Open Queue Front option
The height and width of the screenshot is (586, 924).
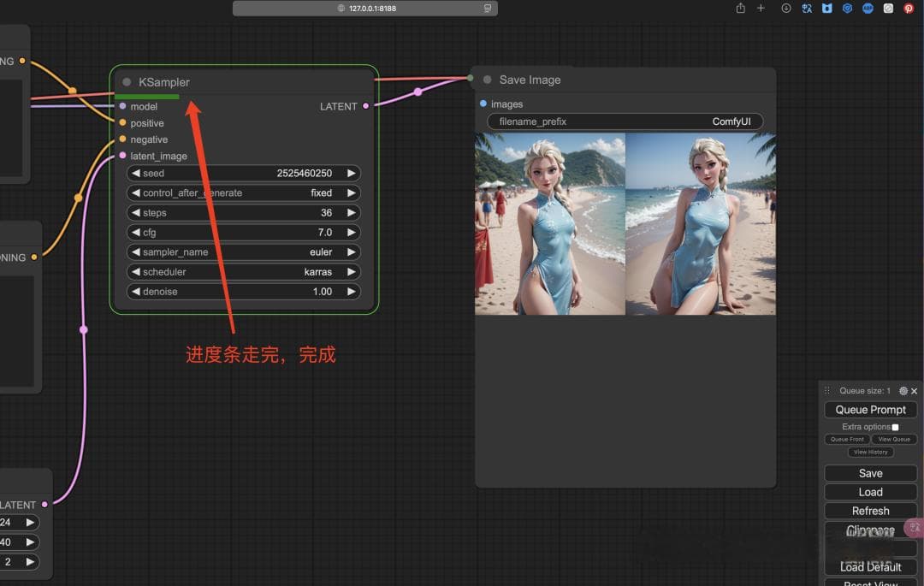pos(847,440)
